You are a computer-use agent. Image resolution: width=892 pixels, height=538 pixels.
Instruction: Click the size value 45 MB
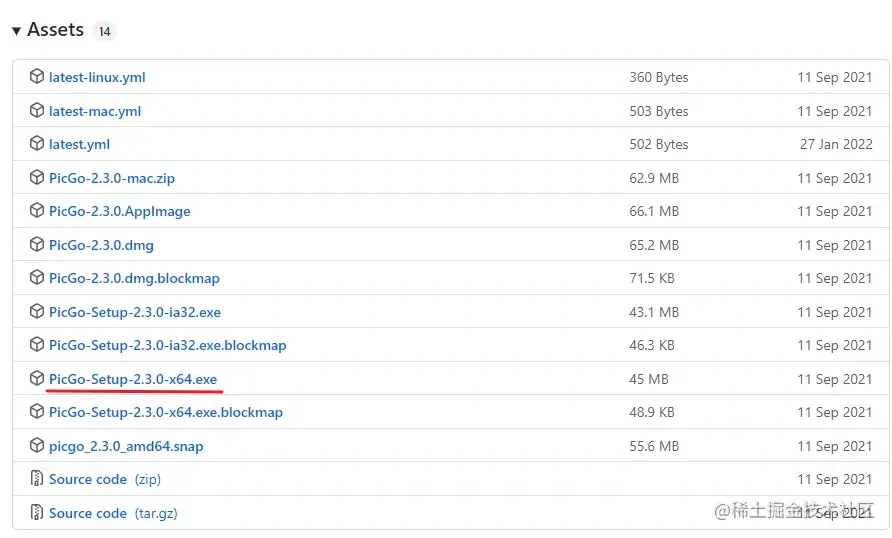point(649,379)
